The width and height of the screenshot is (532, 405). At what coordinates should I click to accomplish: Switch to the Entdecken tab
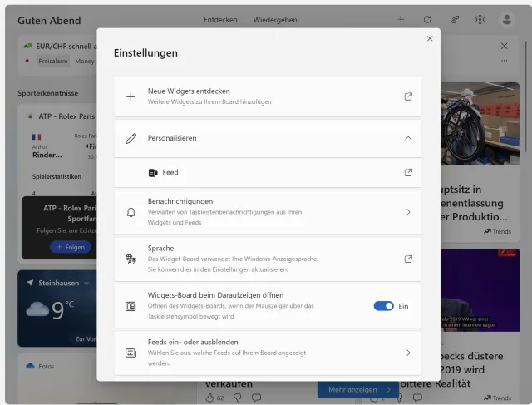(220, 19)
